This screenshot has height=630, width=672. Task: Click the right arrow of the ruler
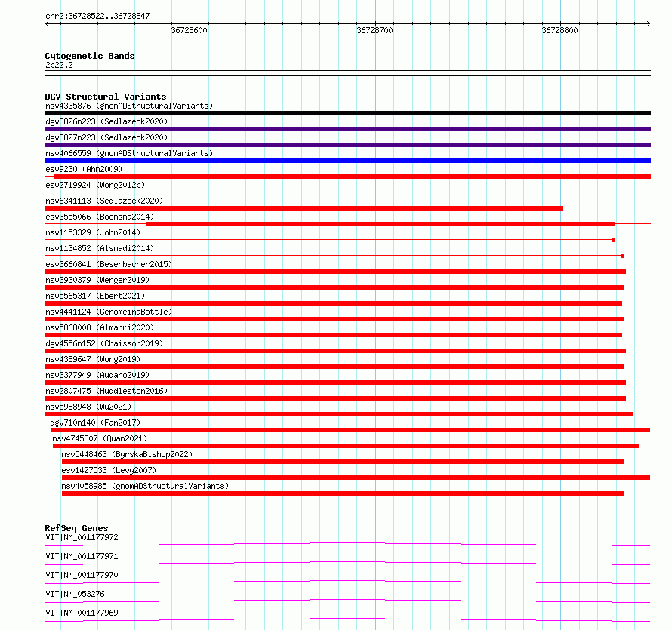point(648,24)
